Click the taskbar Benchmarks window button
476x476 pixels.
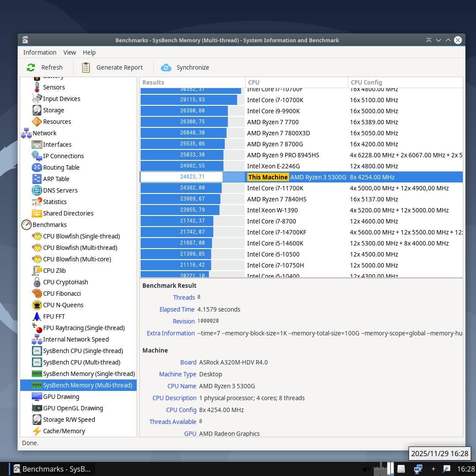52,469
